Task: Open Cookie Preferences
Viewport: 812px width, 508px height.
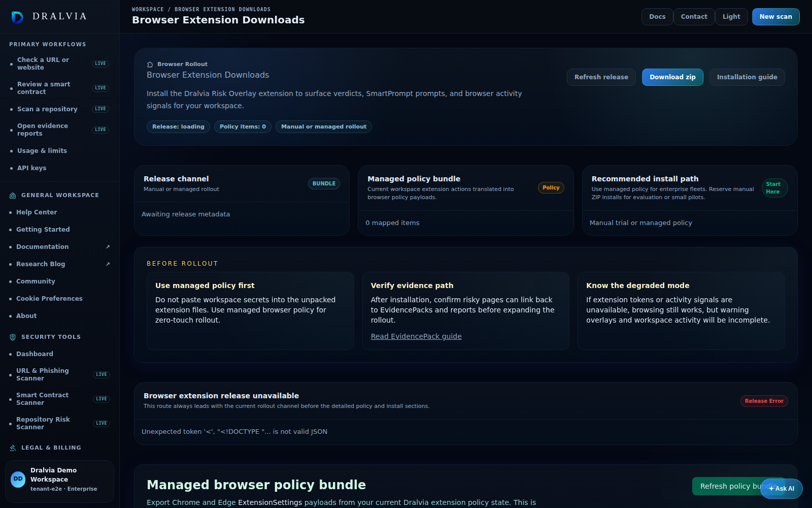Action: pos(60,299)
